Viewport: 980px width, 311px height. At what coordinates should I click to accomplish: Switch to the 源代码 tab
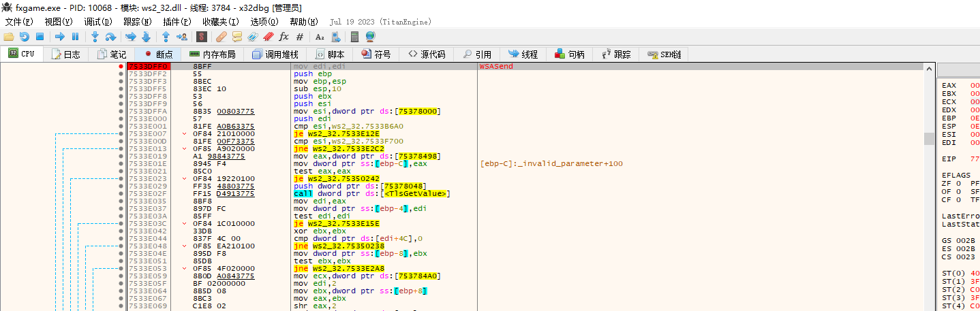click(427, 54)
